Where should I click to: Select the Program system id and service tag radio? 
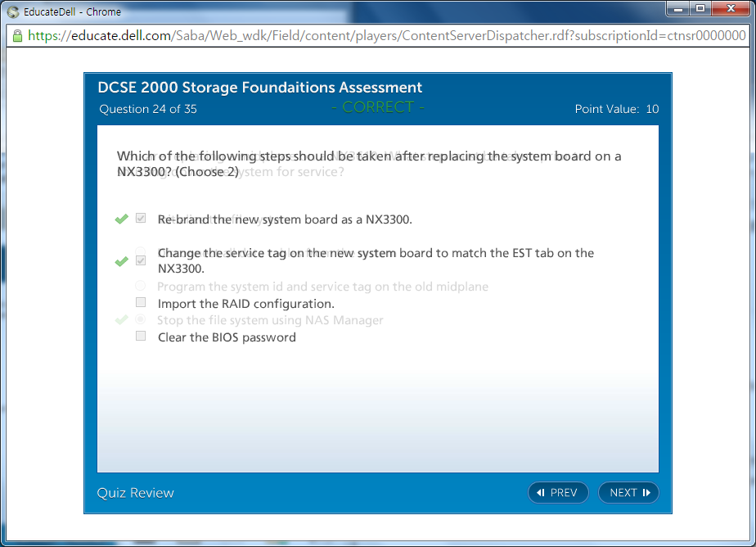pyautogui.click(x=141, y=286)
